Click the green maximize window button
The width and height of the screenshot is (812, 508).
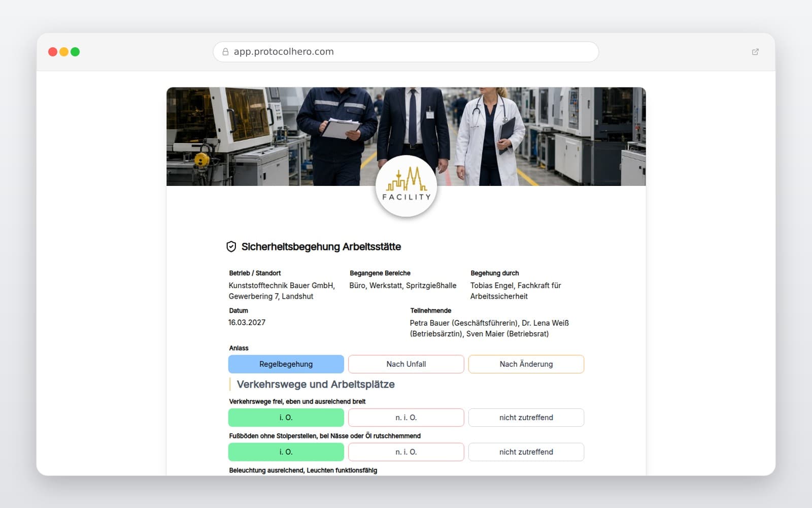pyautogui.click(x=75, y=52)
